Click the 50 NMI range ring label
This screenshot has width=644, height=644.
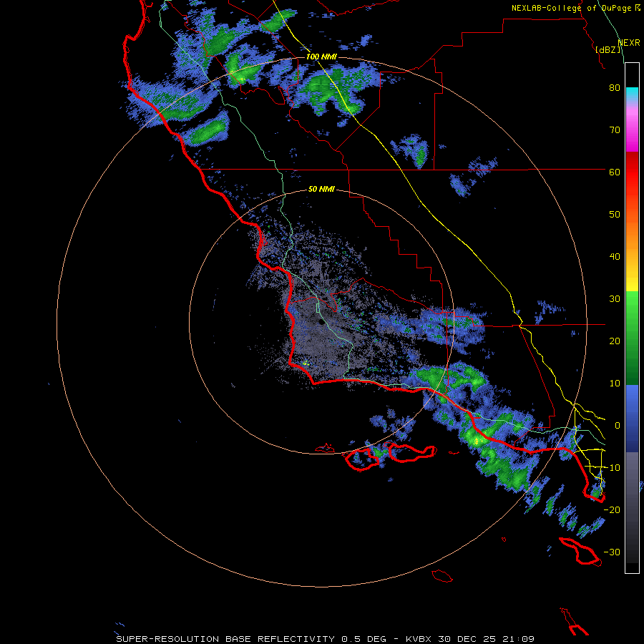[x=321, y=189]
